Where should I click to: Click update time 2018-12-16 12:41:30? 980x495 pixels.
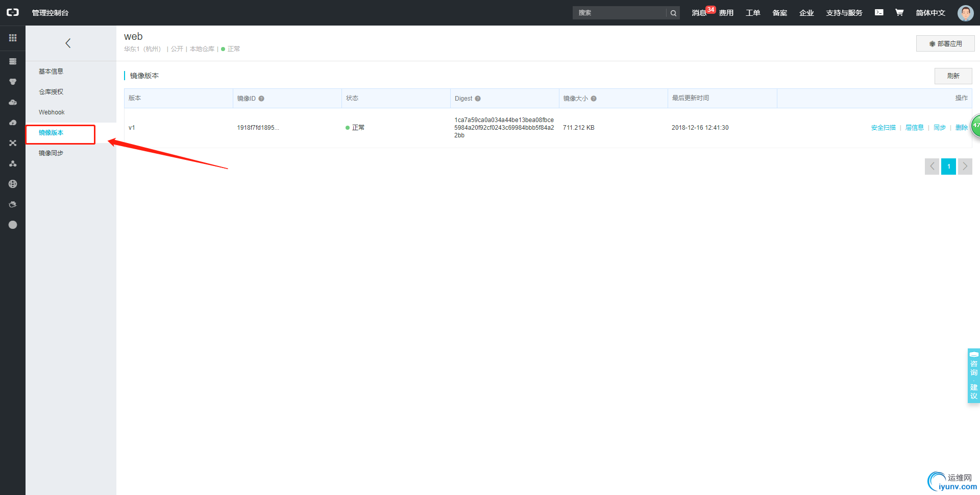(x=700, y=128)
